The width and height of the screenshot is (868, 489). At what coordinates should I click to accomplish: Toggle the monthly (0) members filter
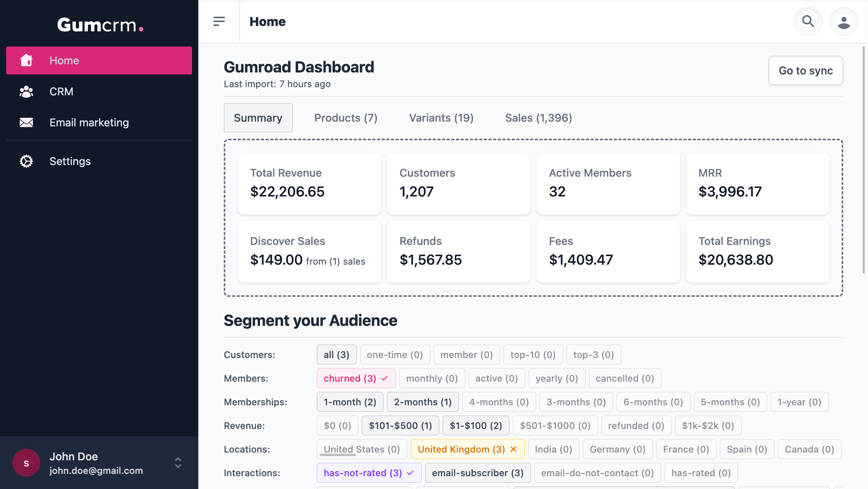pos(432,378)
